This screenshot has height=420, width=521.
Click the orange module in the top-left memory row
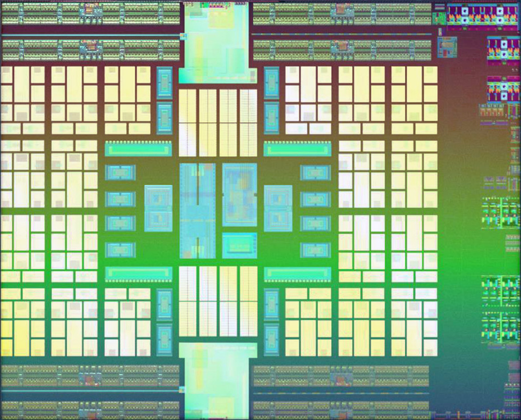(90, 10)
